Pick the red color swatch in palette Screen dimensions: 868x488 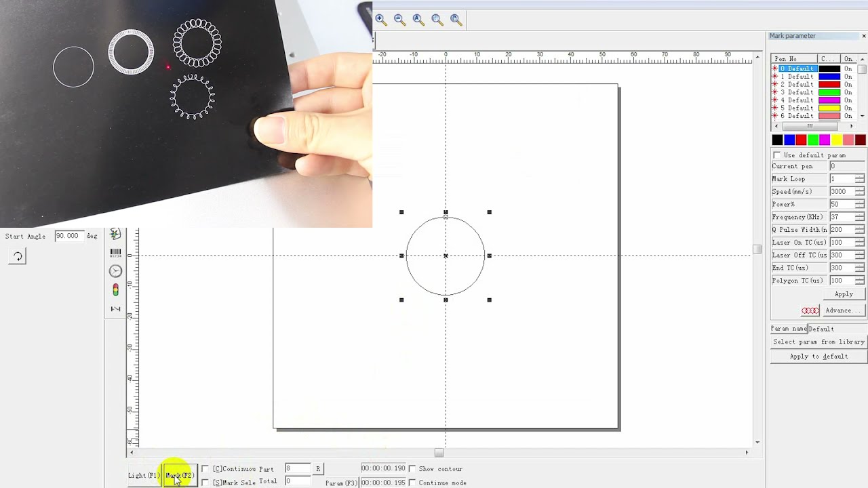click(801, 140)
